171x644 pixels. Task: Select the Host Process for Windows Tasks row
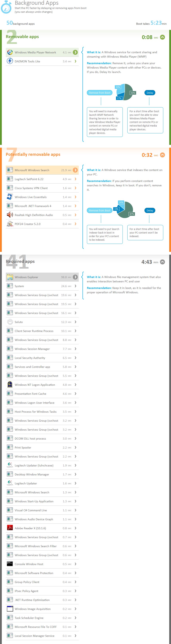[x=42, y=411]
